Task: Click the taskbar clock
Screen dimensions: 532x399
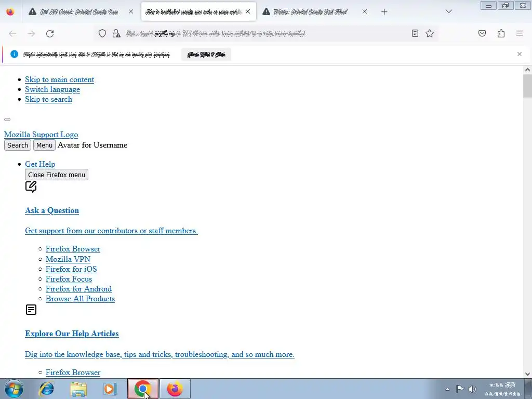Action: [x=502, y=389]
